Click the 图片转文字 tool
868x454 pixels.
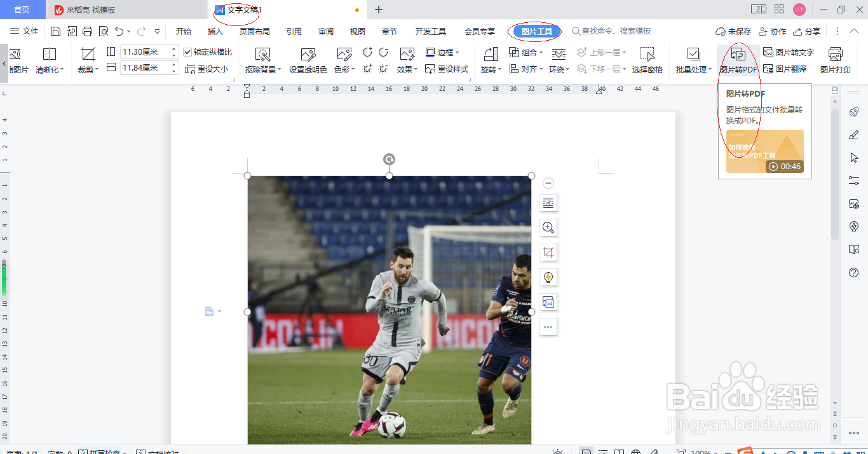pyautogui.click(x=789, y=53)
